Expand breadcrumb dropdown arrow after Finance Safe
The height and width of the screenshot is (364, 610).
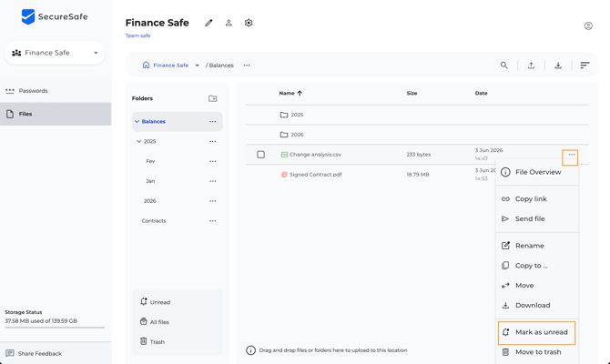tap(198, 66)
